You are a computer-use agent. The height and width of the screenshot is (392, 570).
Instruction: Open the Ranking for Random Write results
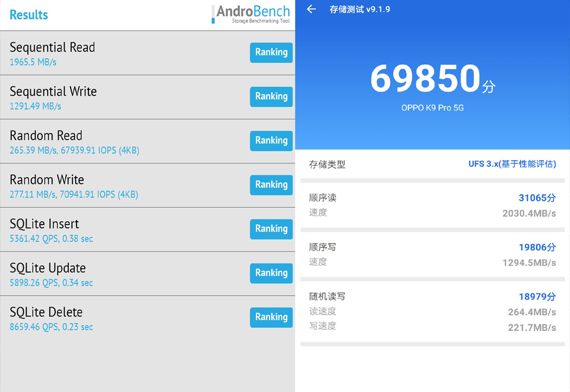(271, 185)
